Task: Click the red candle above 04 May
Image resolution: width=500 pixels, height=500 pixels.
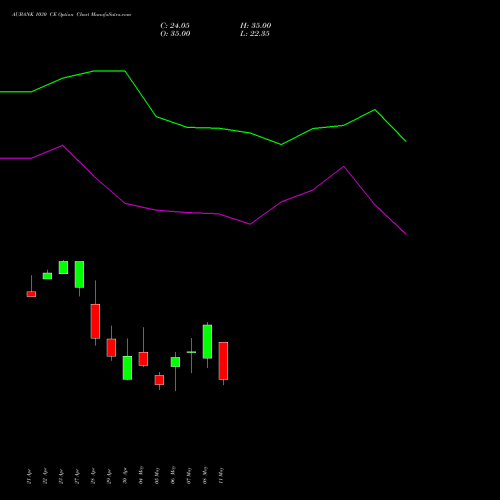Action: coord(143,359)
